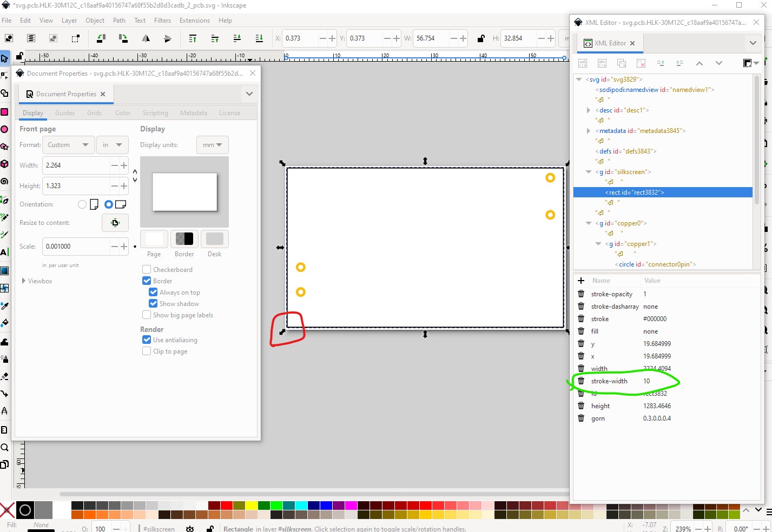Delete the fill attribute trash icon
The height and width of the screenshot is (532, 772).
581,331
